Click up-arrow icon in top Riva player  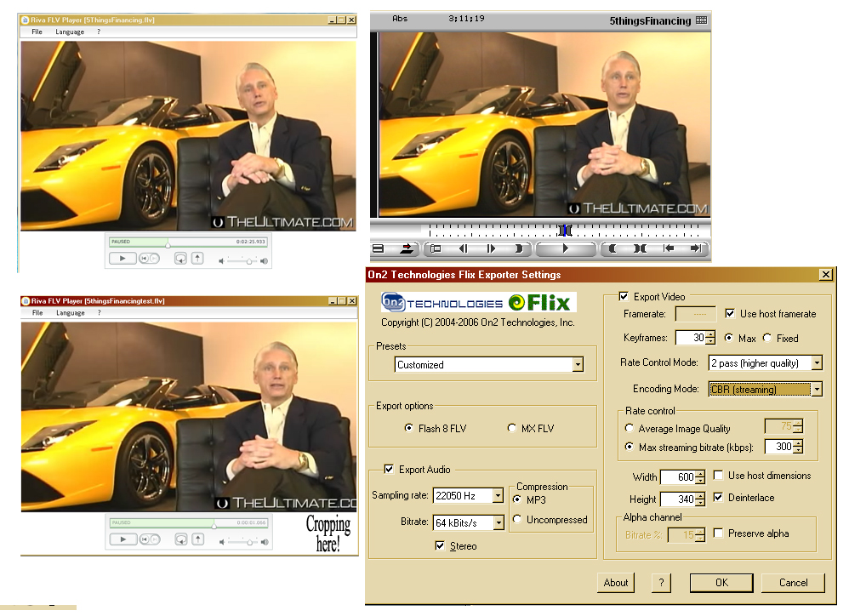pos(197,259)
